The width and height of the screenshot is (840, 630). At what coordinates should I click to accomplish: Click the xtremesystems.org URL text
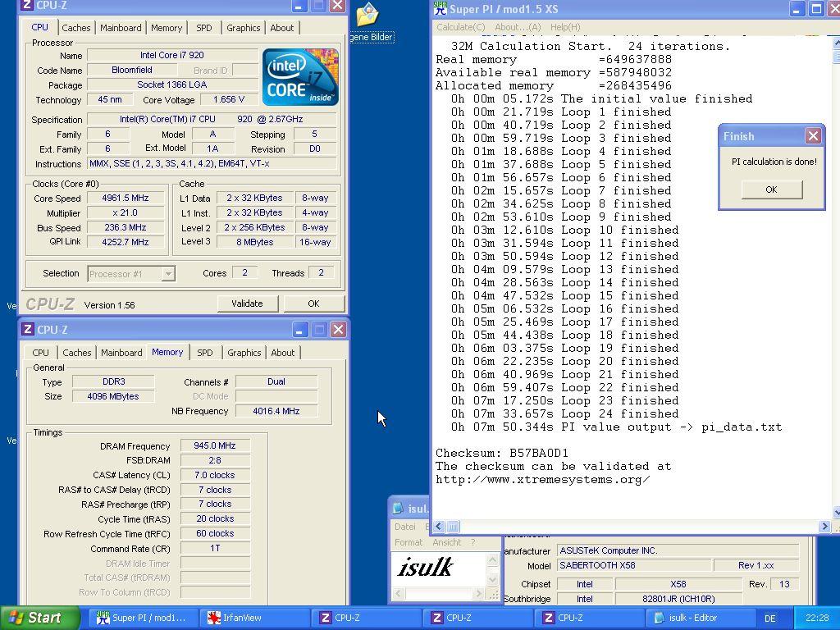coord(543,479)
